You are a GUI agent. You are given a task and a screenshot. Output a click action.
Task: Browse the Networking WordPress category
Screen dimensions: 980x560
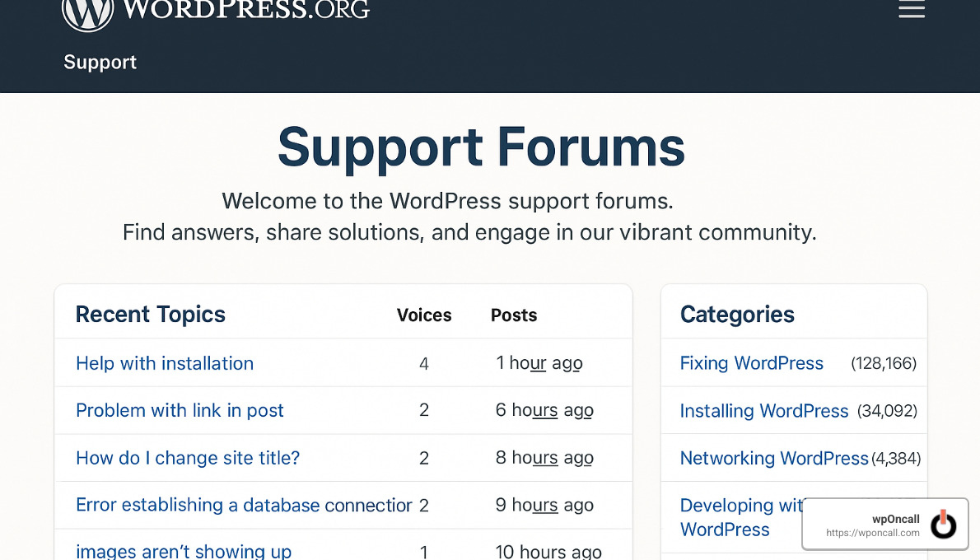773,458
